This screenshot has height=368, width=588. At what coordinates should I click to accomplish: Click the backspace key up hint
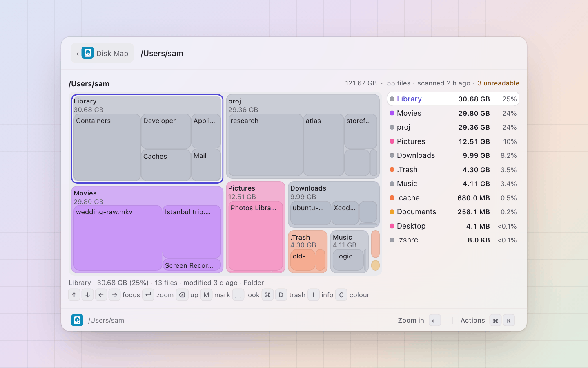[x=182, y=295]
